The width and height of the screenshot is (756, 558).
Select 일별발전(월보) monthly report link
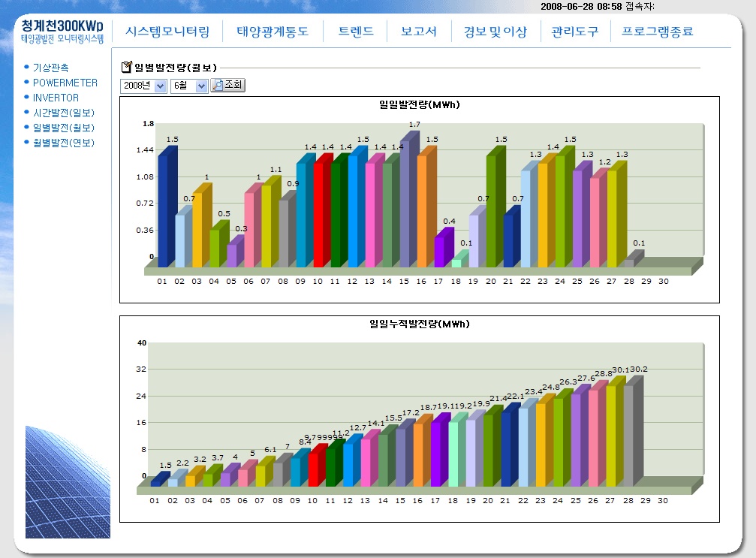[63, 128]
